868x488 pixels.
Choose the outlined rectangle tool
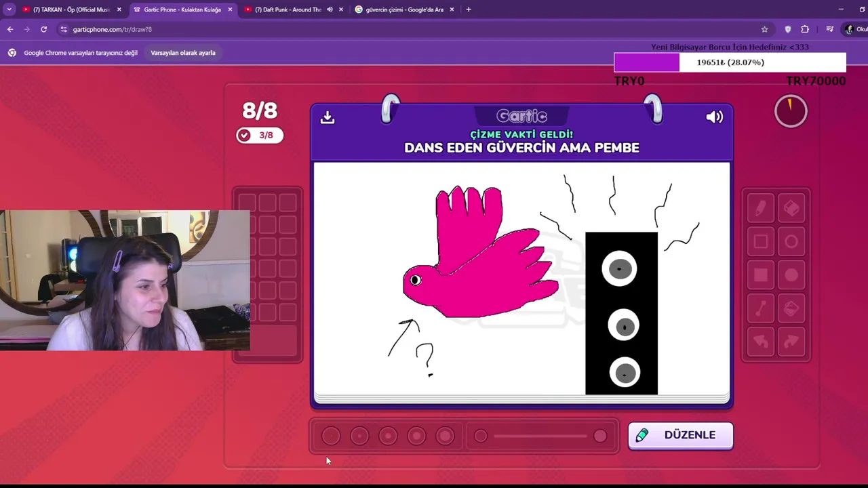[x=760, y=242]
